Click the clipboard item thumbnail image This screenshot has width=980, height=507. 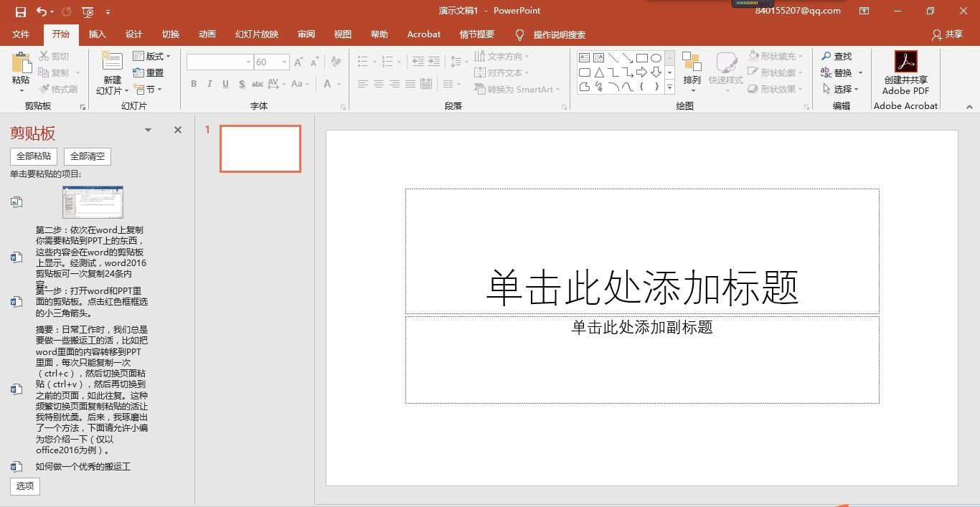click(x=93, y=202)
